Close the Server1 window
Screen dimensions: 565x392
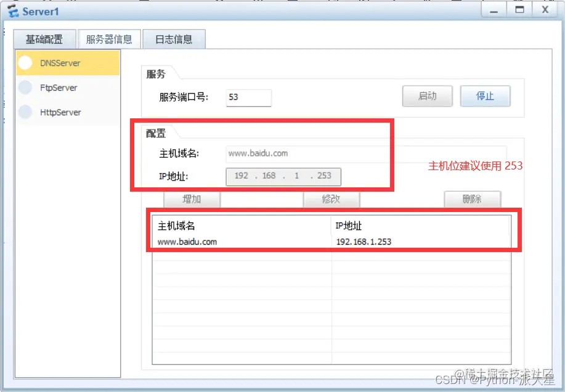545,10
